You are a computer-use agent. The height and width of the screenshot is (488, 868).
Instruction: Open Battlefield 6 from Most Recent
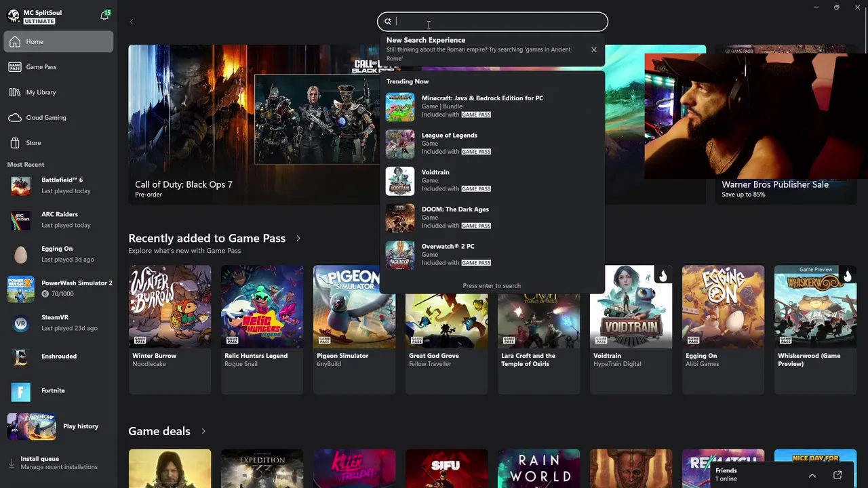[x=58, y=185]
